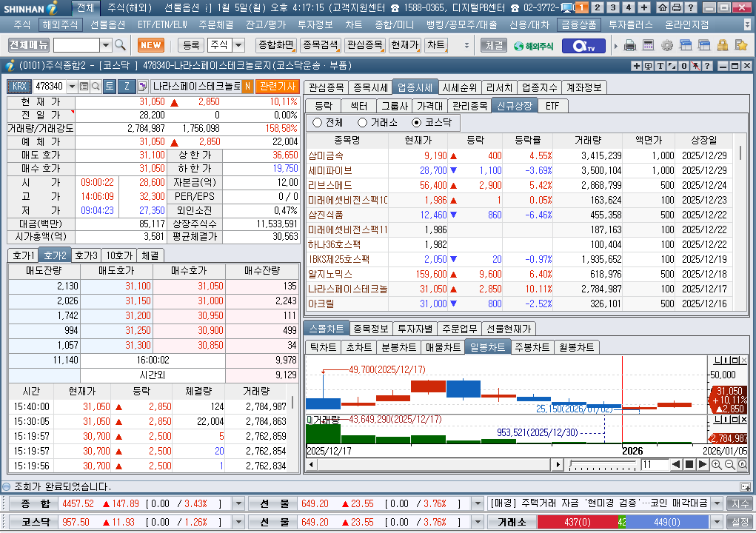The image size is (756, 533).
Task: Open the stock code 478340 dropdown arrow
Action: pos(72,87)
